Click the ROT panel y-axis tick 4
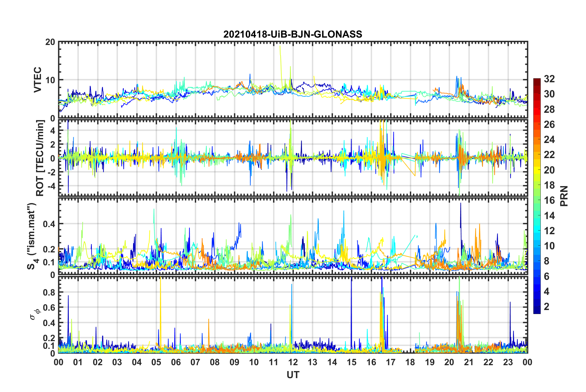The width and height of the screenshot is (586, 392). coord(53,130)
